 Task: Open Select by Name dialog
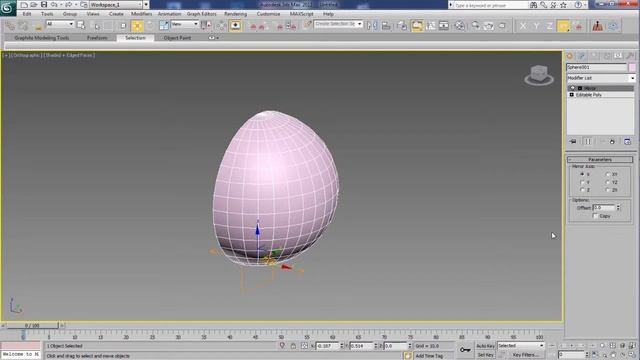pos(97,26)
